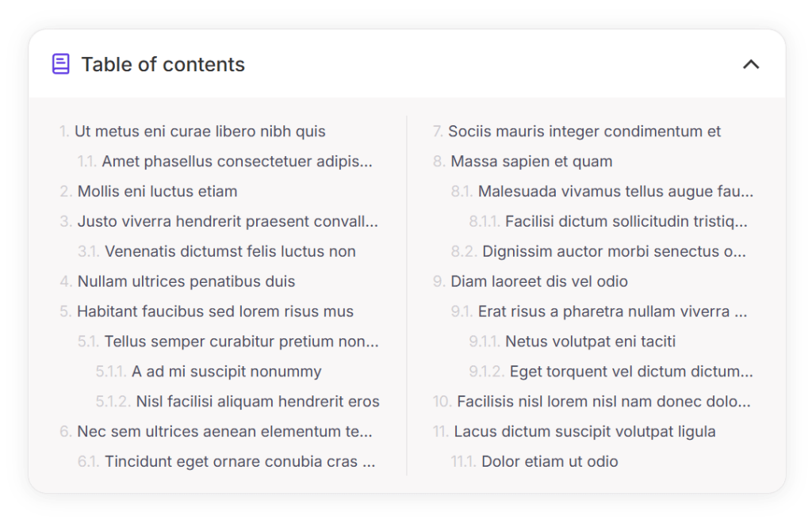
Task: Go to section 1.1 Amet phasellus consectetuer
Action: 236,162
